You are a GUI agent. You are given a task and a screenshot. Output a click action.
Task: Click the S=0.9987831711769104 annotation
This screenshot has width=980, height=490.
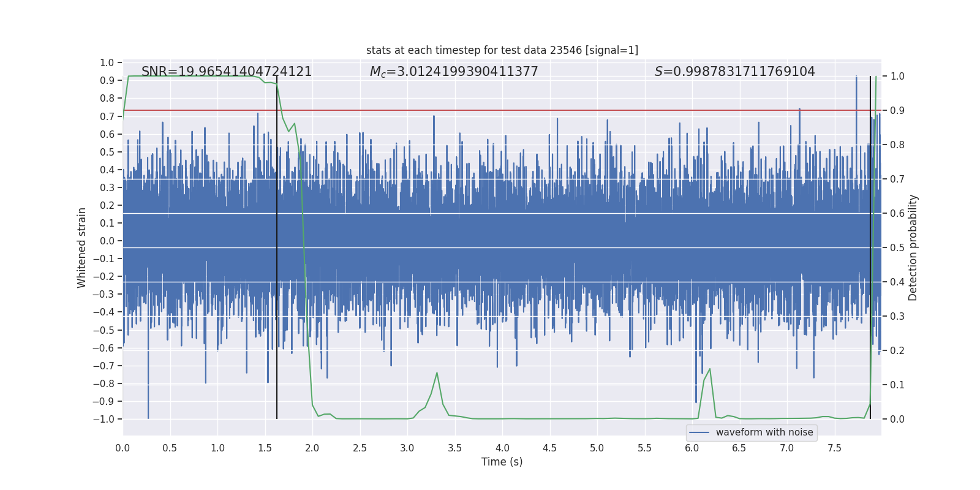tap(735, 72)
